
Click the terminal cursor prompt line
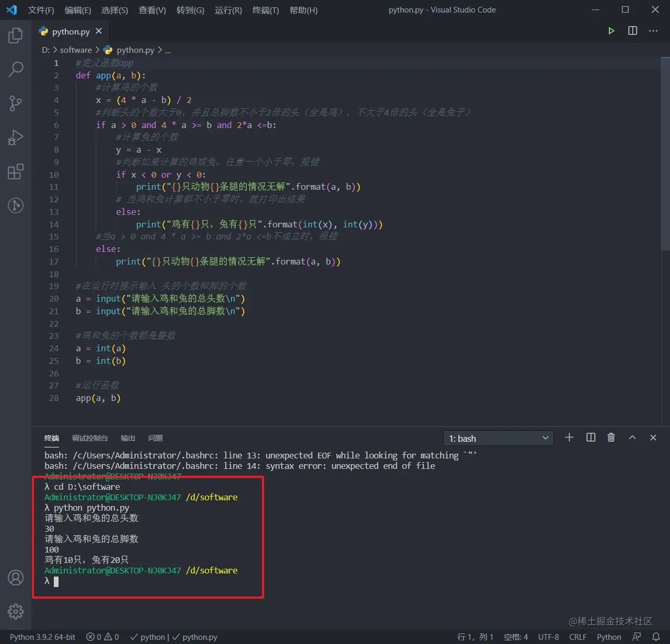point(51,581)
